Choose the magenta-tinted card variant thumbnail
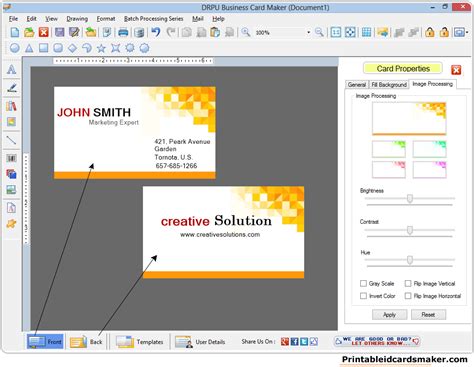 coord(429,170)
